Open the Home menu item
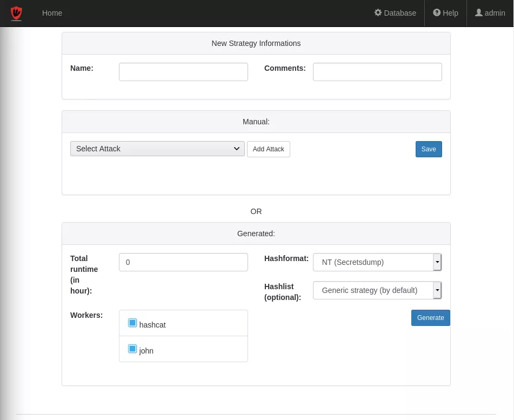Screen dimensions: 514x420 pos(52,13)
